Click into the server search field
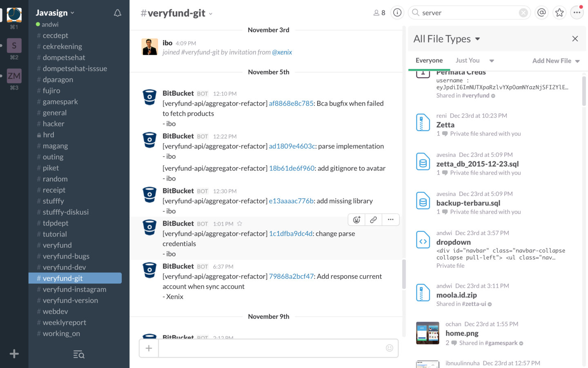588x368 pixels. click(x=470, y=13)
